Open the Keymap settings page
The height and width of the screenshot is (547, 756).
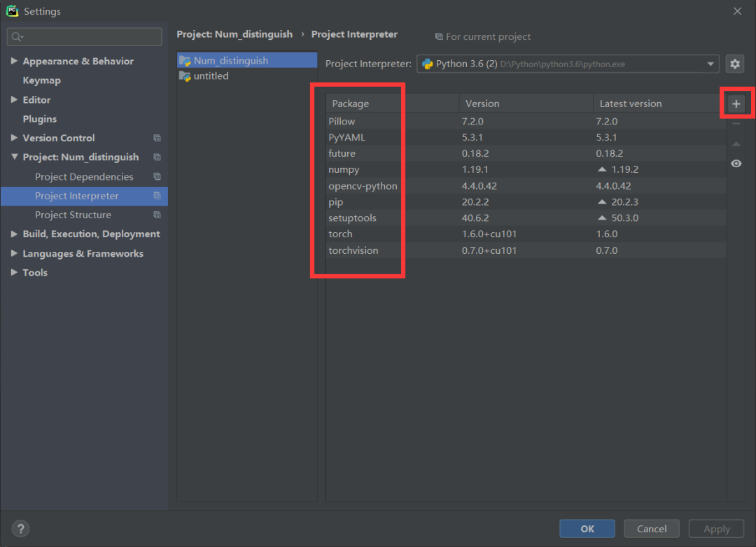[x=42, y=80]
